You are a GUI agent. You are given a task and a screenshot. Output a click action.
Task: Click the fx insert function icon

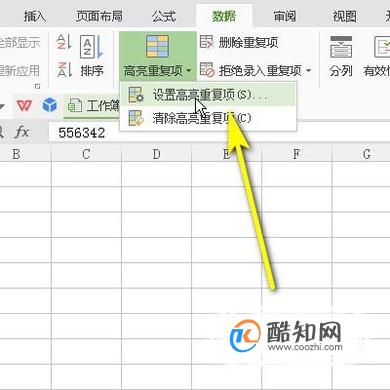pos(22,132)
